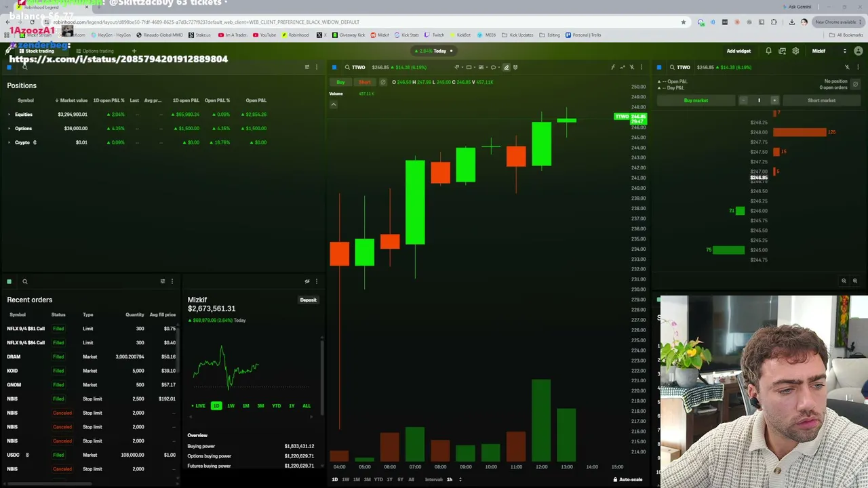The width and height of the screenshot is (868, 488).
Task: Click the Add widget button
Action: coord(738,51)
